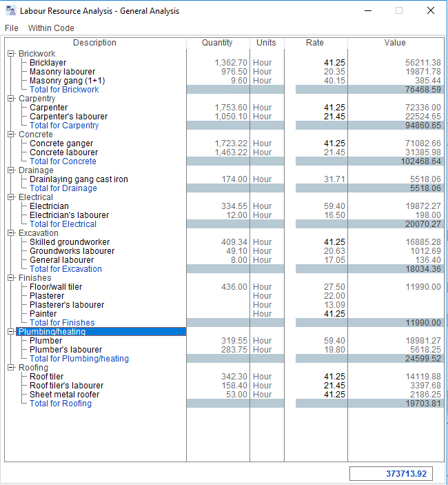The width and height of the screenshot is (448, 485).
Task: Collapse the Concrete section expander
Action: 11,135
